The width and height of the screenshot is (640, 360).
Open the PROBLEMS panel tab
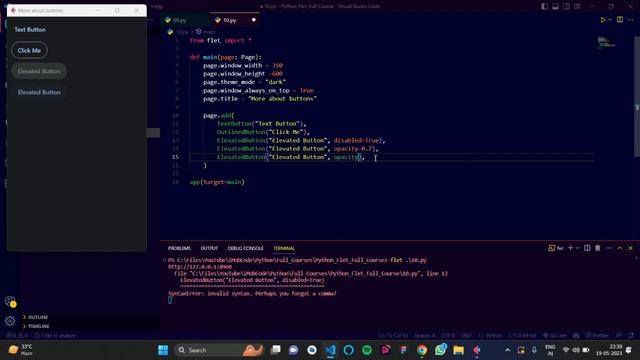[x=179, y=248]
